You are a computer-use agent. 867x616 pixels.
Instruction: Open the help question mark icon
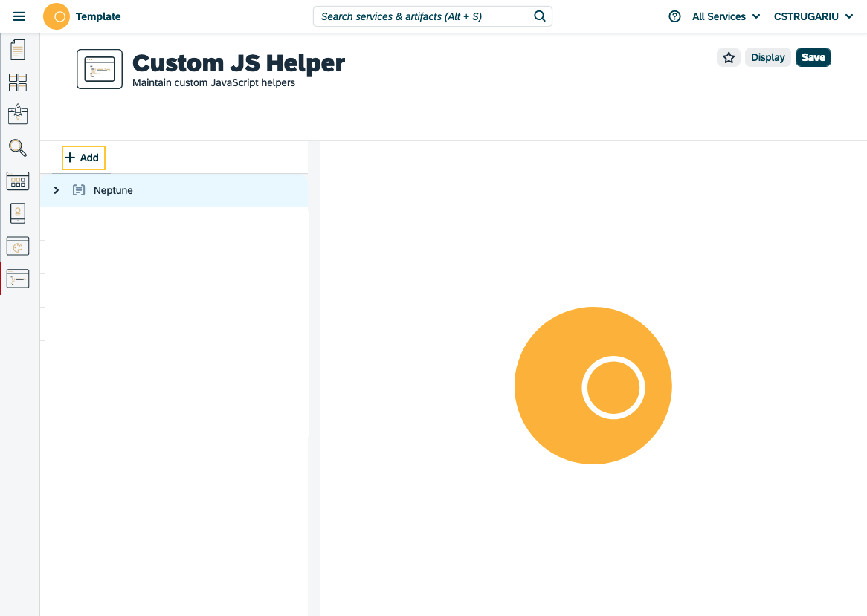674,16
